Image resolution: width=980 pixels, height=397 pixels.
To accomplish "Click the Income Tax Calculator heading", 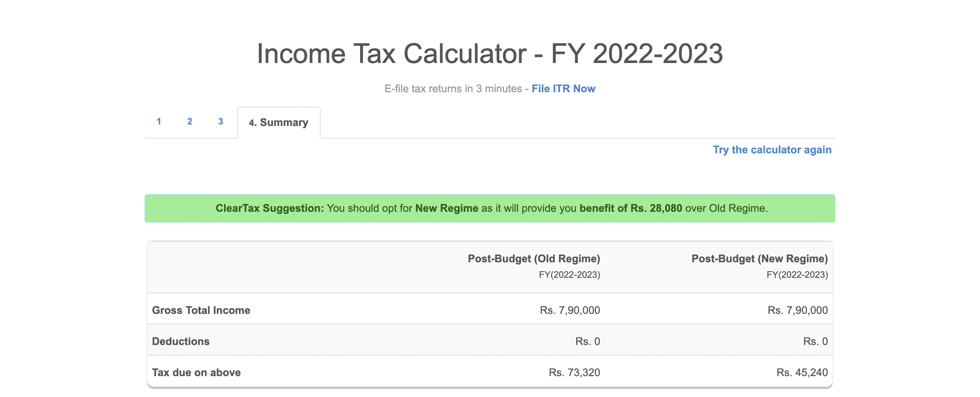I will click(490, 54).
